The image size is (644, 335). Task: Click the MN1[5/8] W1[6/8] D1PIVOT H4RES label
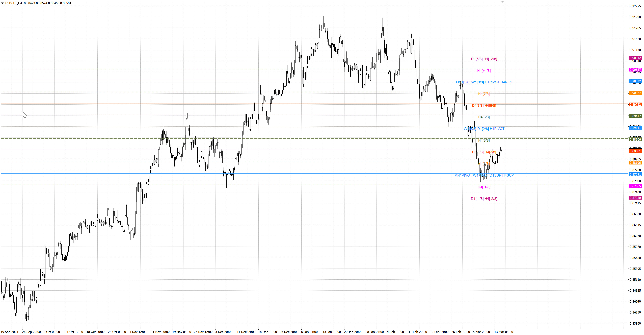(x=484, y=82)
